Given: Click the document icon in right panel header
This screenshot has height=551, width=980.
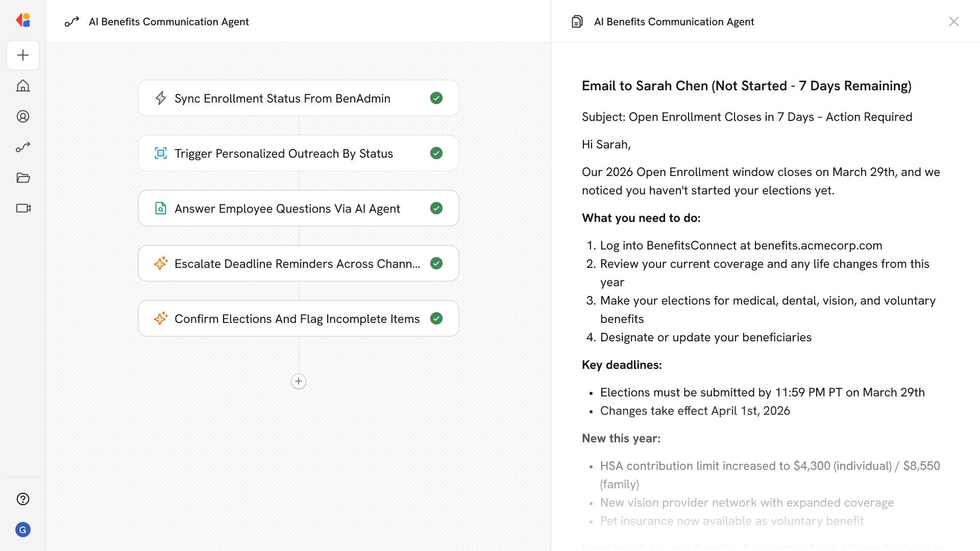Looking at the screenshot, I should point(577,21).
